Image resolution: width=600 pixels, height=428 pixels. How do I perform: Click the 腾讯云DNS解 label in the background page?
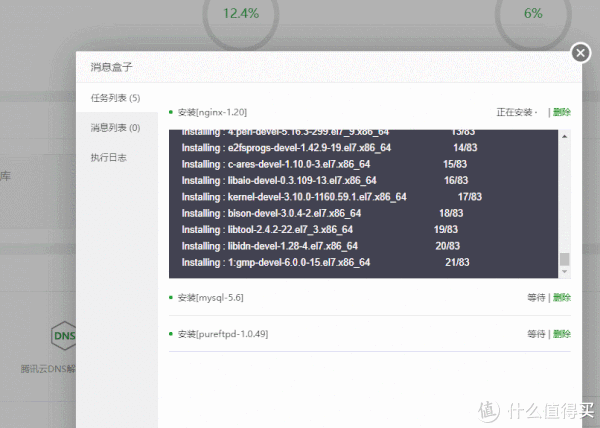pos(48,369)
